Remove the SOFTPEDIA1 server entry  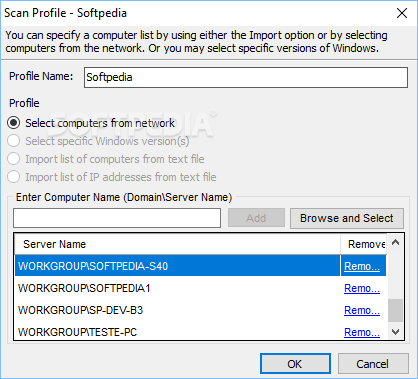pyautogui.click(x=362, y=288)
